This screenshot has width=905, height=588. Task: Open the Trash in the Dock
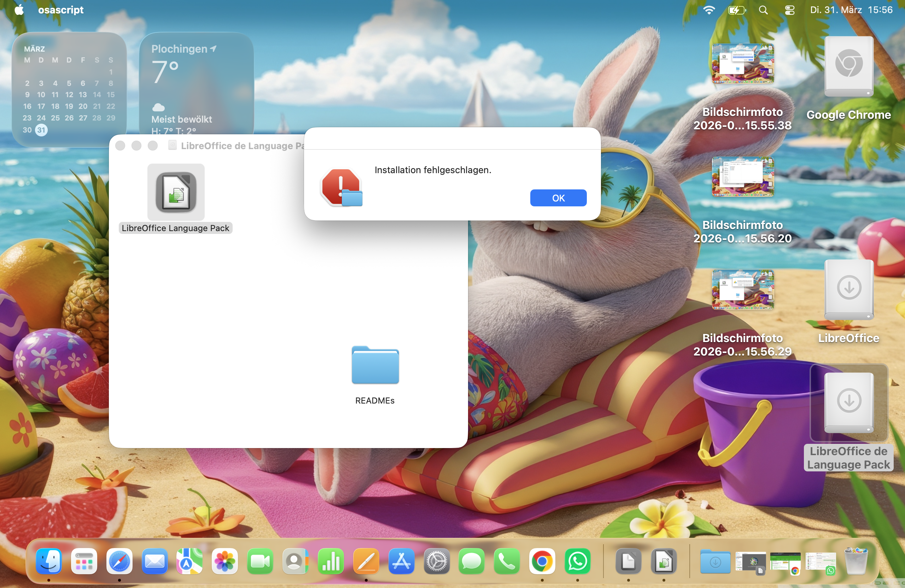(856, 561)
